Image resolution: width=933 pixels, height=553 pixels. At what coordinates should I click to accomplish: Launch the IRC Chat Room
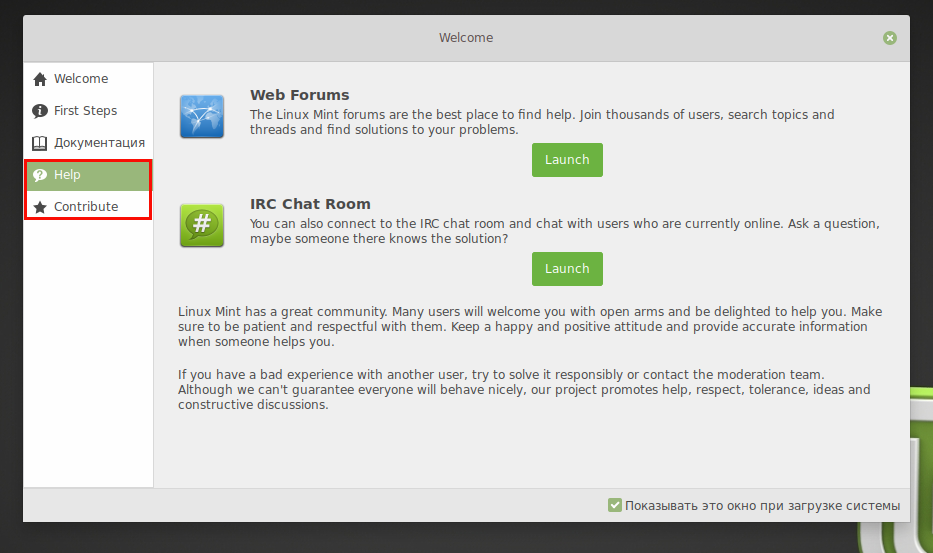click(x=567, y=268)
